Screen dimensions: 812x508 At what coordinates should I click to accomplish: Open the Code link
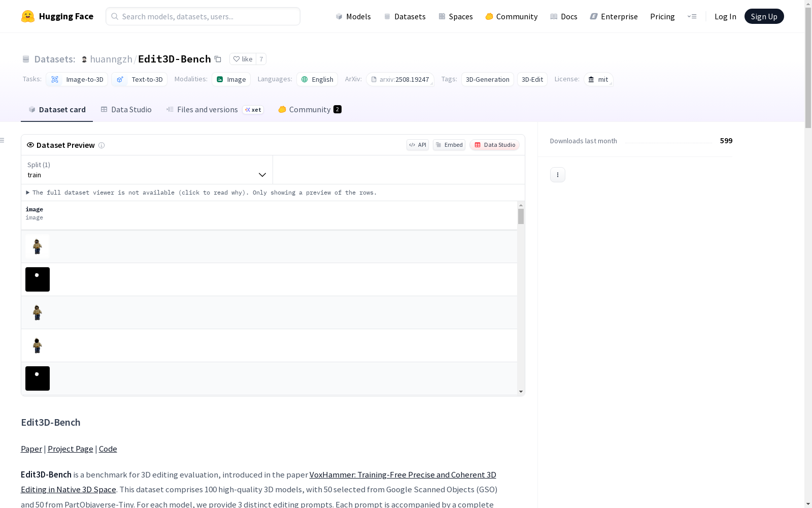[x=108, y=449]
